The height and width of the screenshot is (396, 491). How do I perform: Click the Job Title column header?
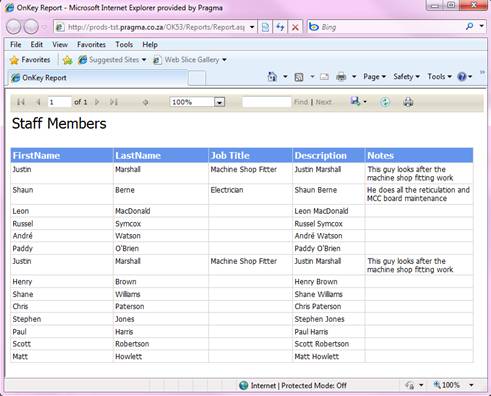tap(250, 155)
